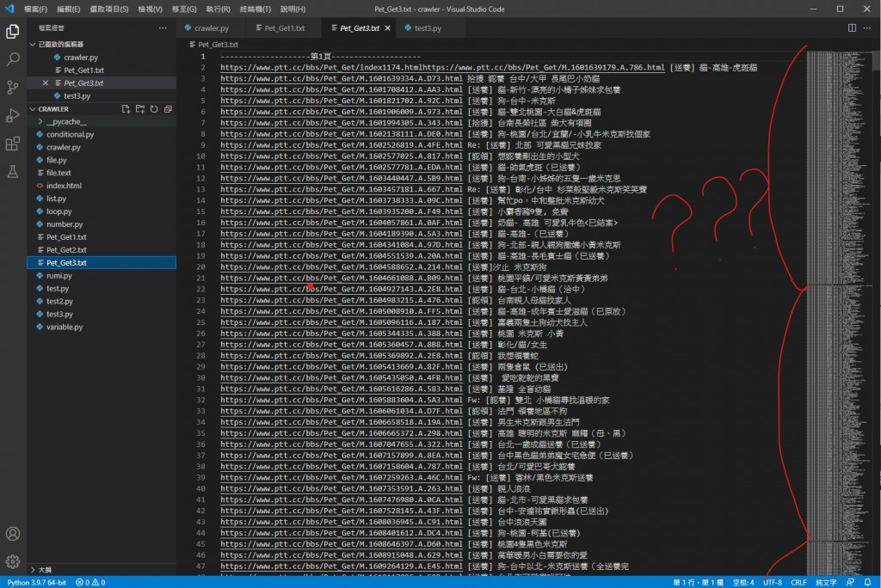The height and width of the screenshot is (588, 881).
Task: Select Pet_Get1.txt in open editors list
Action: point(83,70)
